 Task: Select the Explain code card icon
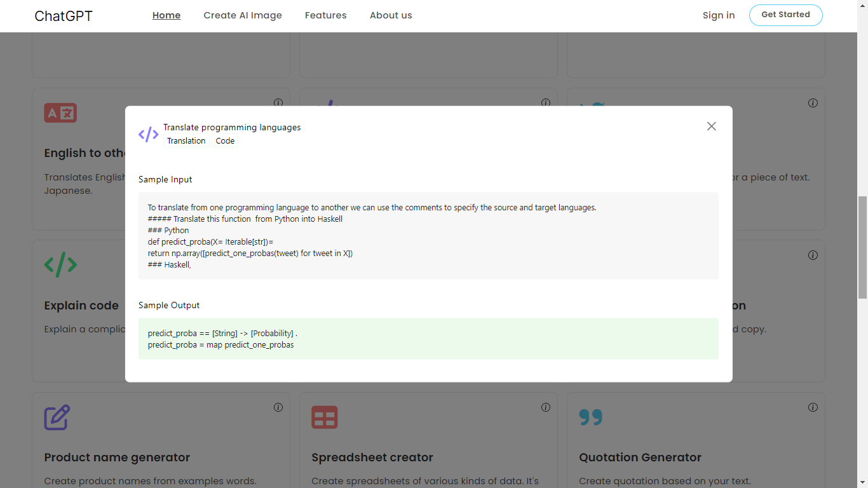pos(60,265)
